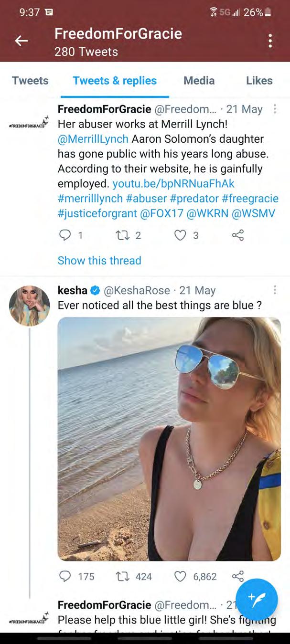Retweet the Merrill Lynch tweet
Viewport: 290px width, 644px height.
tap(122, 235)
